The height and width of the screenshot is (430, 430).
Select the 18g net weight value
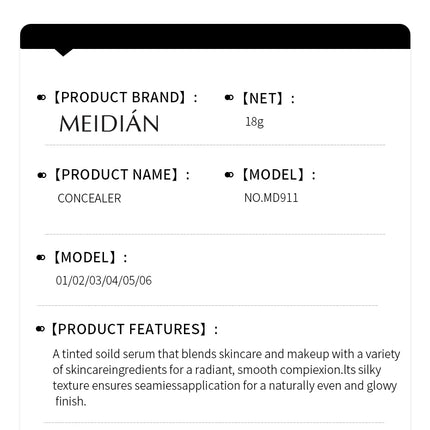click(x=254, y=122)
